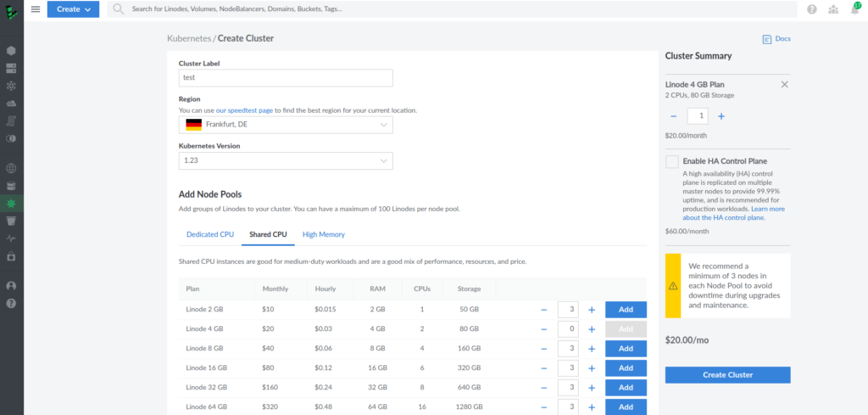Open the Community people icon in top bar
This screenshot has width=868, height=415.
pos(833,8)
